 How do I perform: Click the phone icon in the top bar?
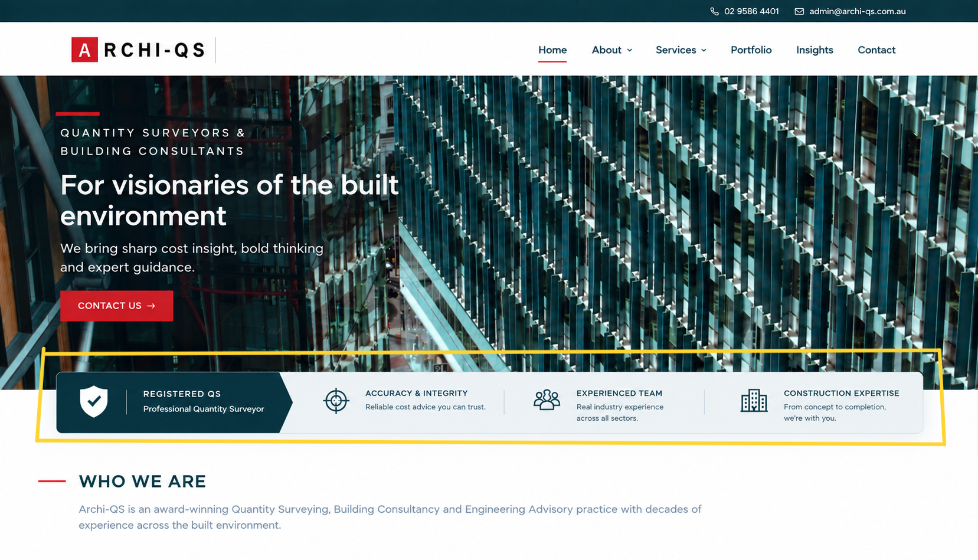[714, 11]
